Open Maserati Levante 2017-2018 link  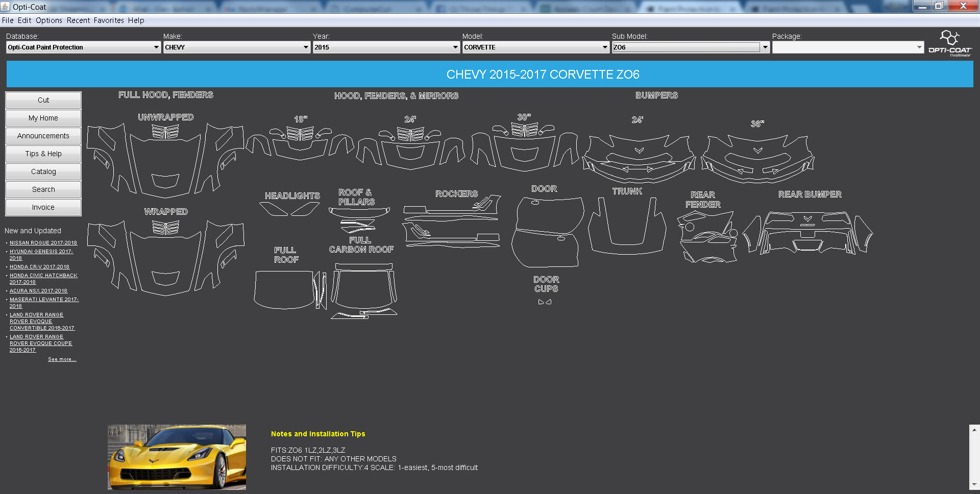pos(44,303)
